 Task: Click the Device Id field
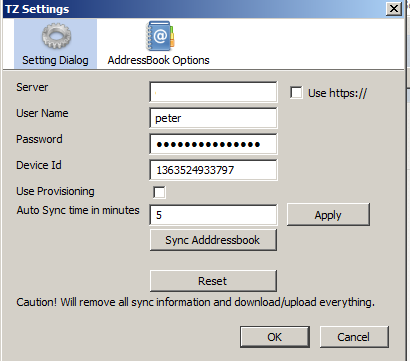coord(213,170)
